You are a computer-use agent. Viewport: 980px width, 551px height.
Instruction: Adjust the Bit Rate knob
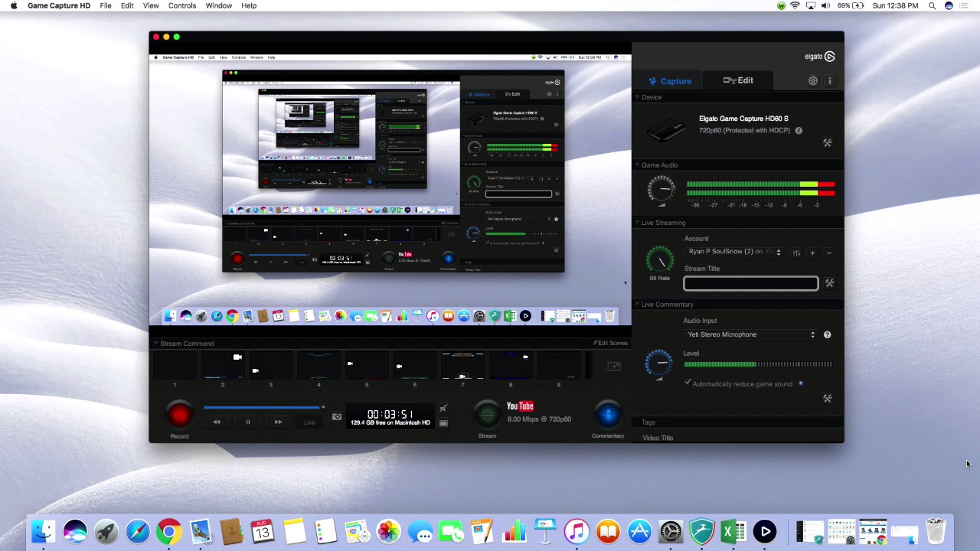(659, 261)
